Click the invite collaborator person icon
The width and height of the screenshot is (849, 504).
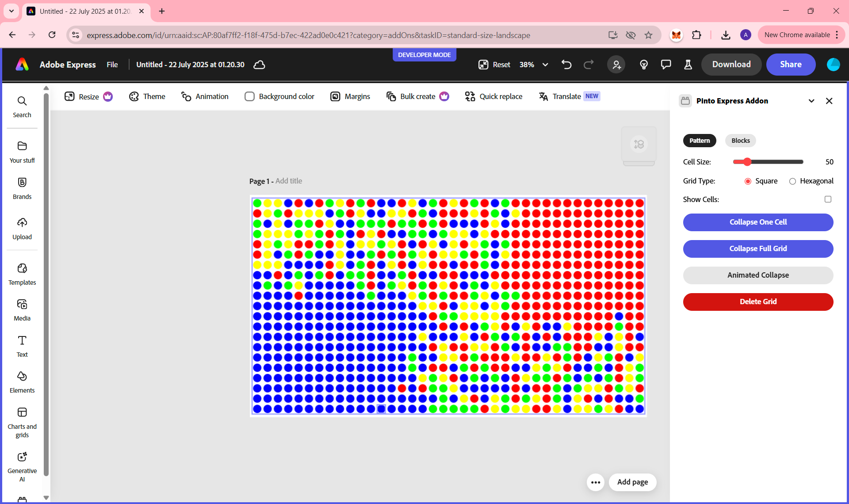click(x=616, y=65)
